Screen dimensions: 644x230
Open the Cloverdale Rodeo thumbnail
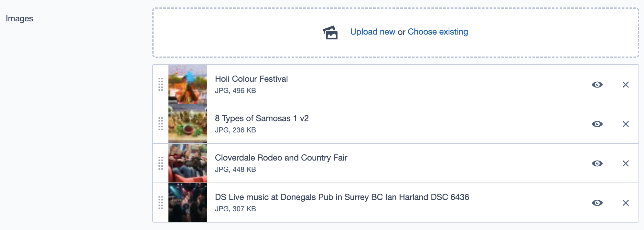[188, 163]
